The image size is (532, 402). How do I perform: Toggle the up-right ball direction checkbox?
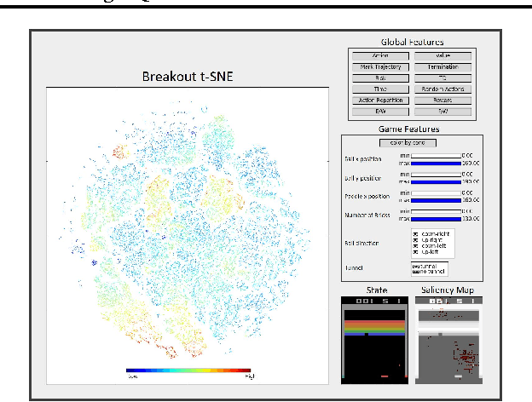click(415, 240)
